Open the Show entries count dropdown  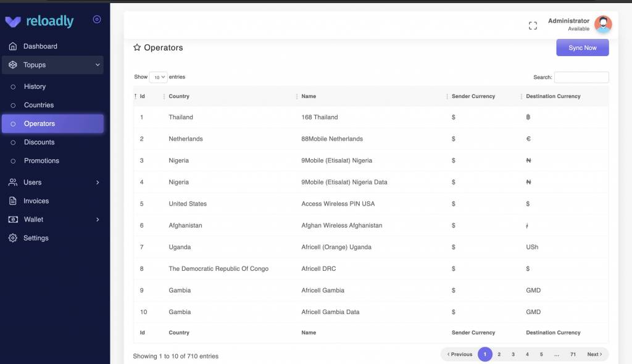click(158, 77)
